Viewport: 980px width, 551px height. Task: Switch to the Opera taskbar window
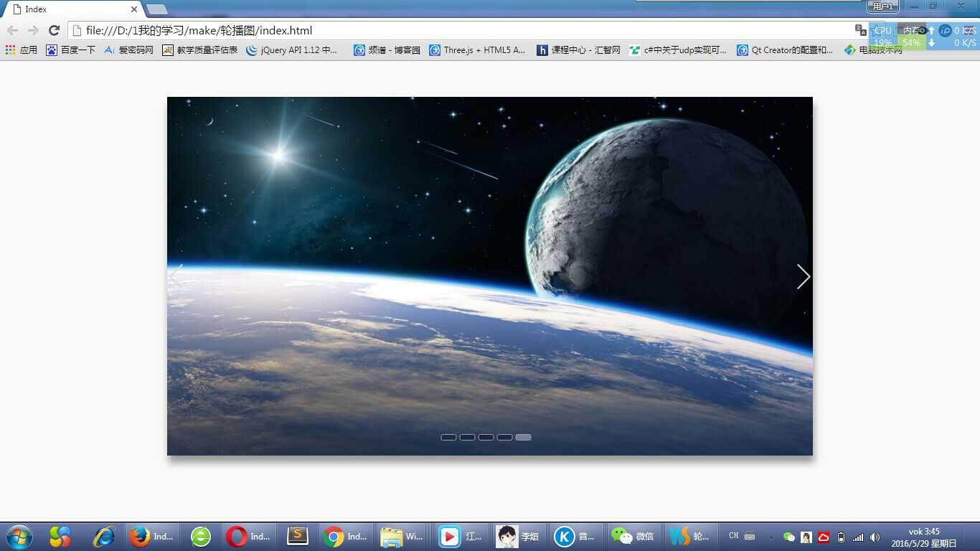pyautogui.click(x=249, y=537)
